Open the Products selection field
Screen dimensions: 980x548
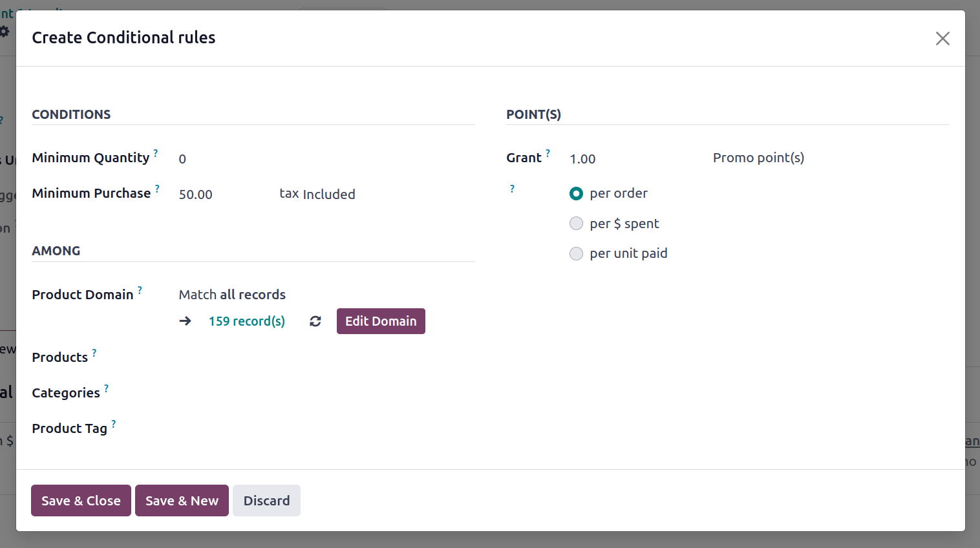click(326, 357)
